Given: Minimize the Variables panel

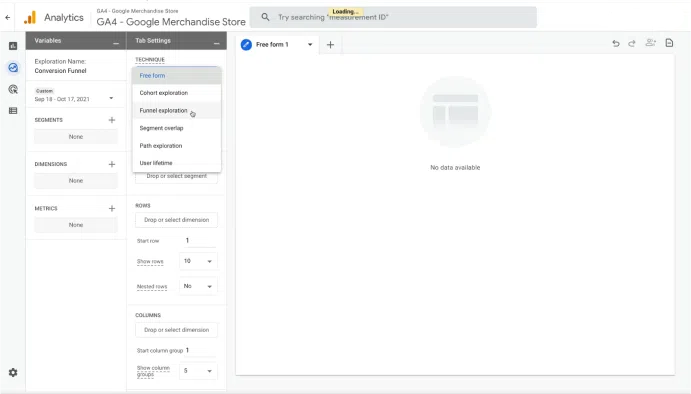Looking at the screenshot, I should coord(116,43).
